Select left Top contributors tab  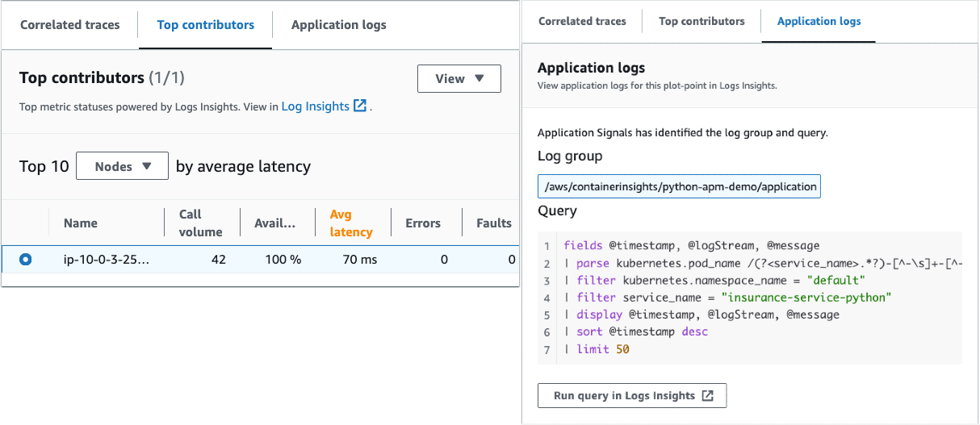tap(205, 24)
